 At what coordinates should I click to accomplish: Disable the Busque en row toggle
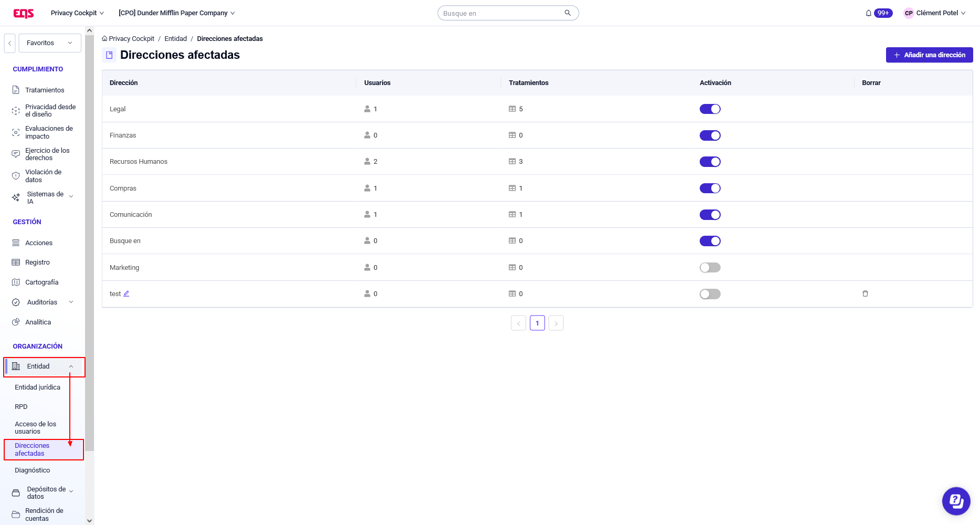pos(710,241)
